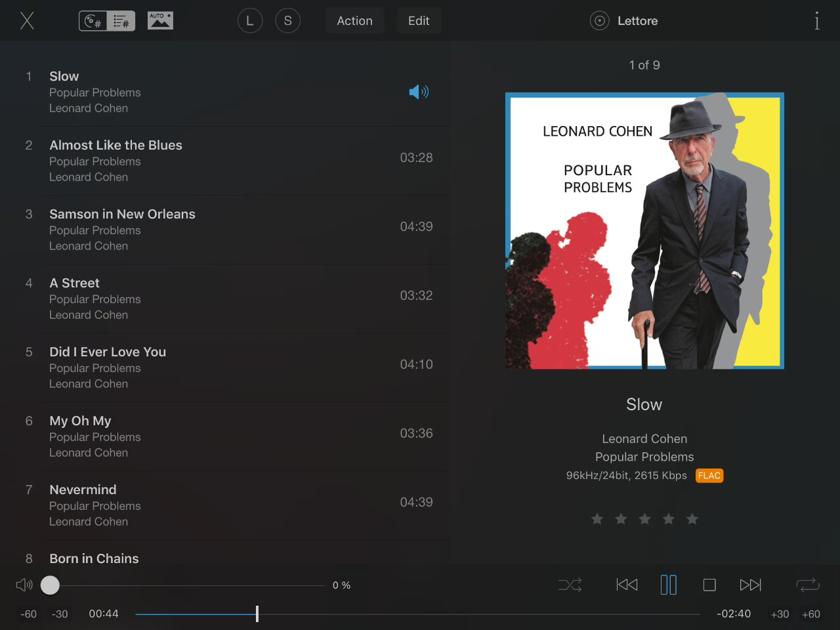Open the Lettore output device selector
Viewport: 840px width, 630px height.
624,21
